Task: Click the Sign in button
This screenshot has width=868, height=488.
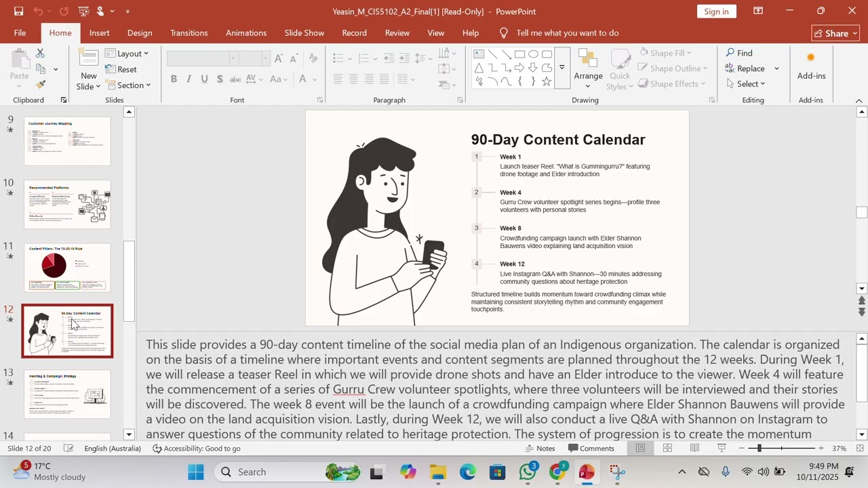Action: [716, 11]
